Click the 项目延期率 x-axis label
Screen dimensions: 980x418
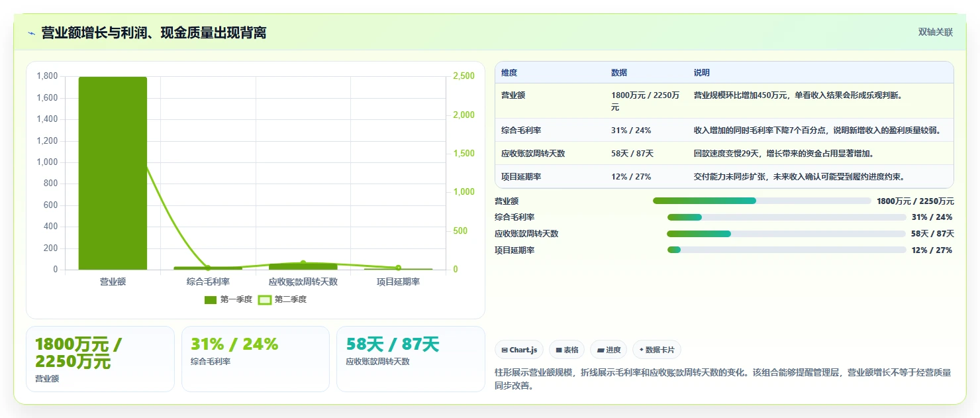coord(398,282)
